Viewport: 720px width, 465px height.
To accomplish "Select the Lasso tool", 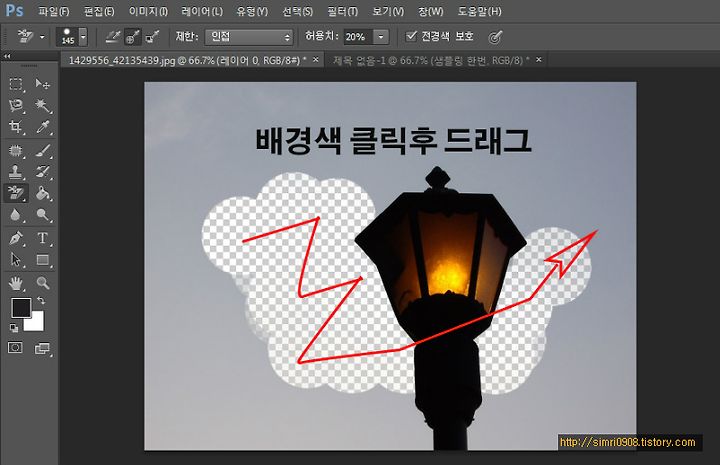I will coord(16,106).
